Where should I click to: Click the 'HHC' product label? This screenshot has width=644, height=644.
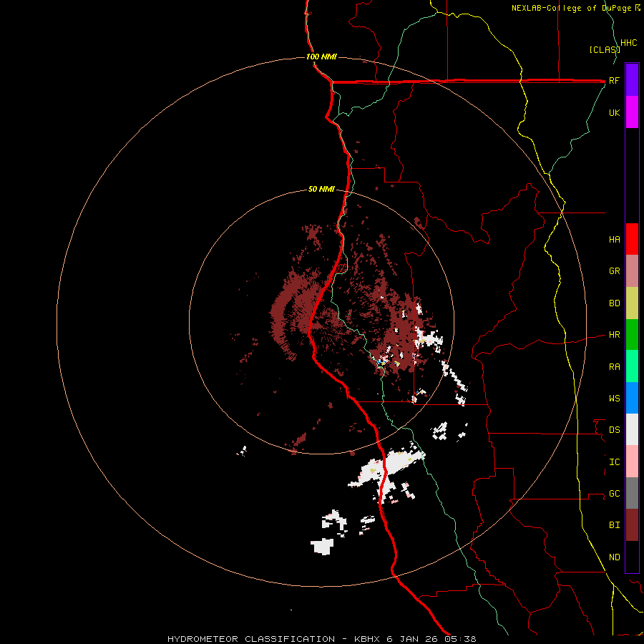pos(628,43)
